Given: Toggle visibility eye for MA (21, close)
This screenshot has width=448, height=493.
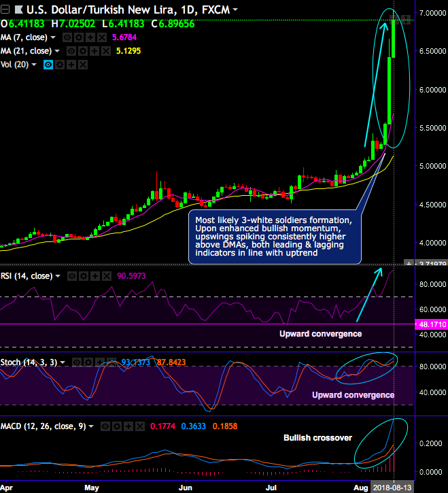Looking at the screenshot, I should (x=71, y=51).
